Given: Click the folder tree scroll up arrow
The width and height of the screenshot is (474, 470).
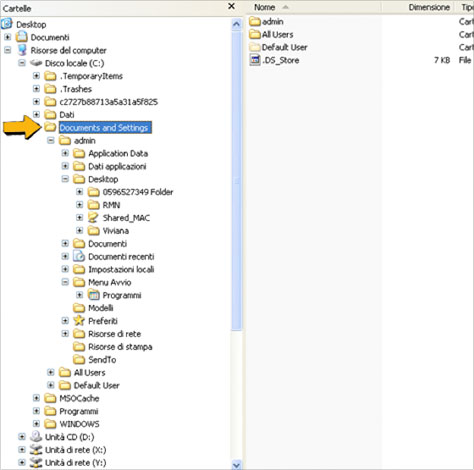Looking at the screenshot, I should coord(236,24).
